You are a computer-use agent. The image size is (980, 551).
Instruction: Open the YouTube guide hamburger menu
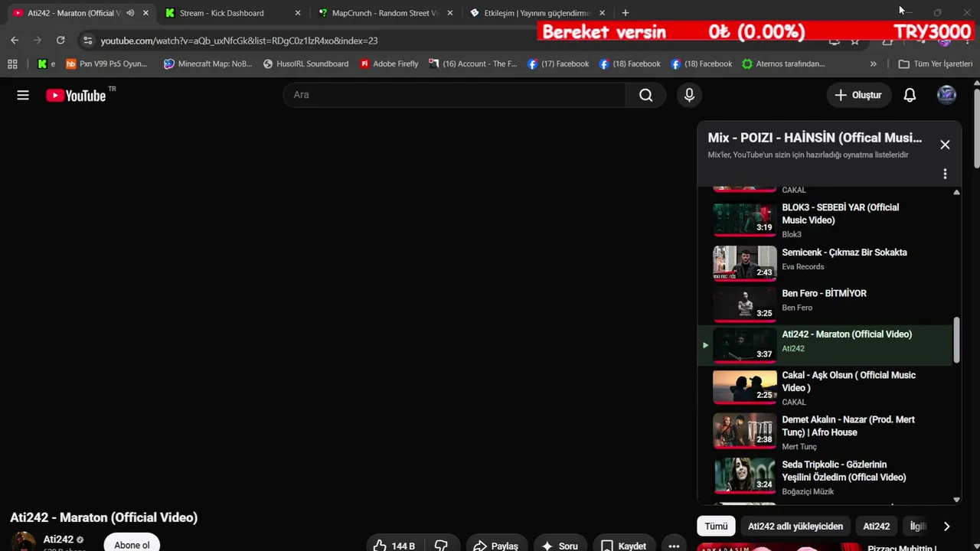click(23, 95)
